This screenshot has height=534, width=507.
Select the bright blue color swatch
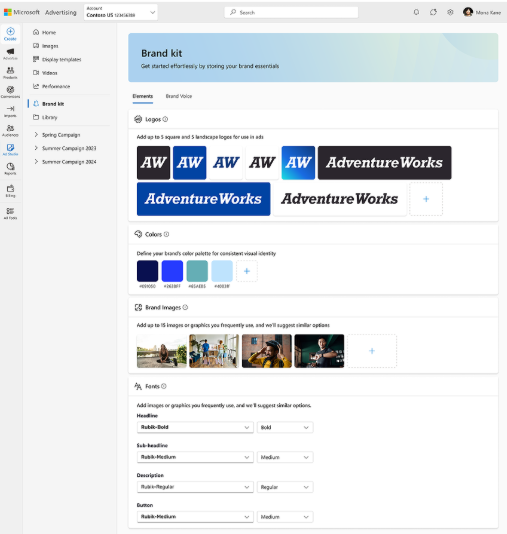172,271
